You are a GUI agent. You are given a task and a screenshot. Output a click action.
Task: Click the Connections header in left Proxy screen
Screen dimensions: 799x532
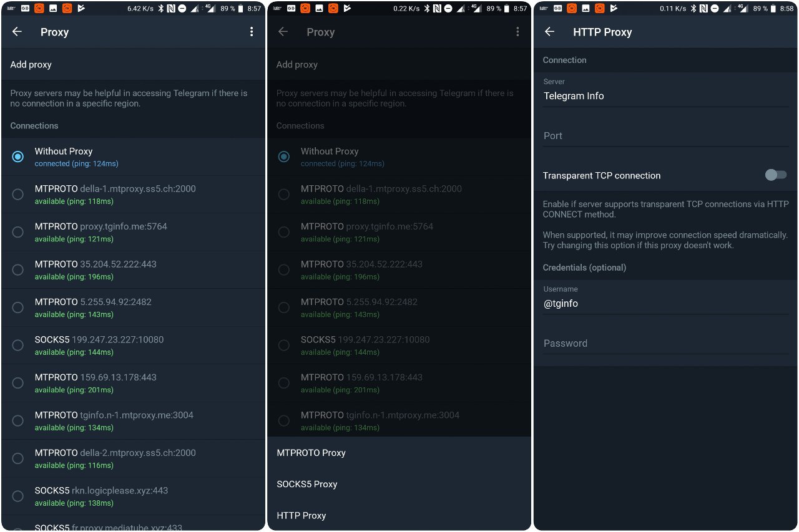pos(34,125)
